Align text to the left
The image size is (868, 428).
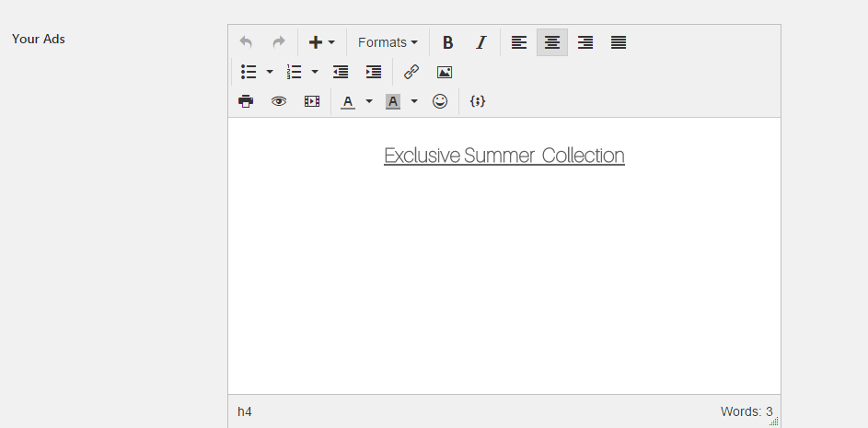pyautogui.click(x=519, y=42)
